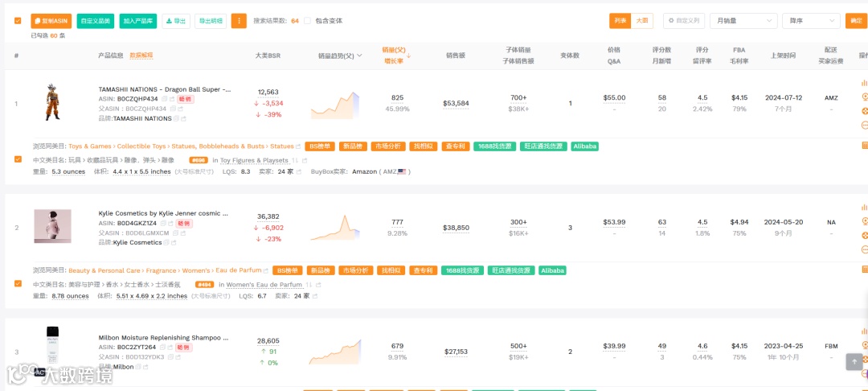Expand the 销量趋势(父) column dropdown
Image resolution: width=868 pixels, height=391 pixels.
point(360,56)
